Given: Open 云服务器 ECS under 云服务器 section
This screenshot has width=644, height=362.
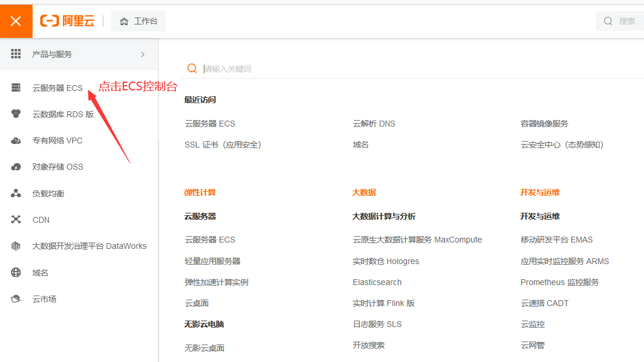Looking at the screenshot, I should 210,240.
